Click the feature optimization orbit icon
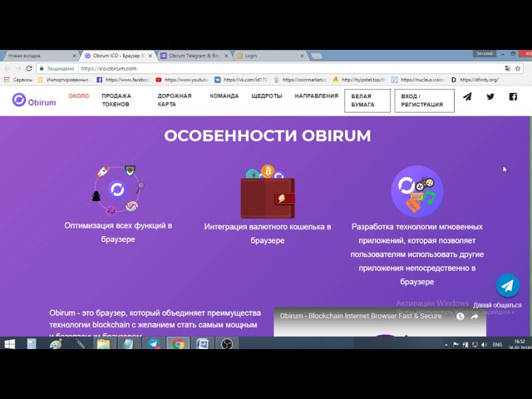532x399 pixels. coord(118,190)
